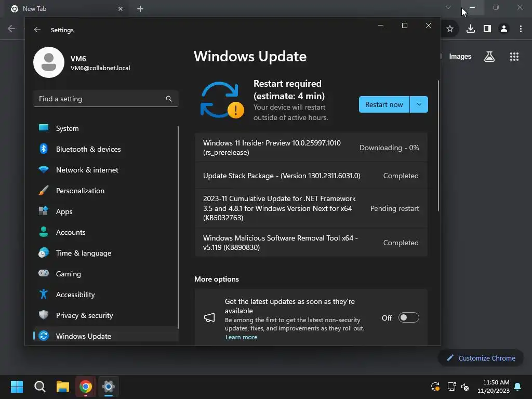Open taskbar clock 11:50 AM
The height and width of the screenshot is (399, 532).
(x=493, y=387)
